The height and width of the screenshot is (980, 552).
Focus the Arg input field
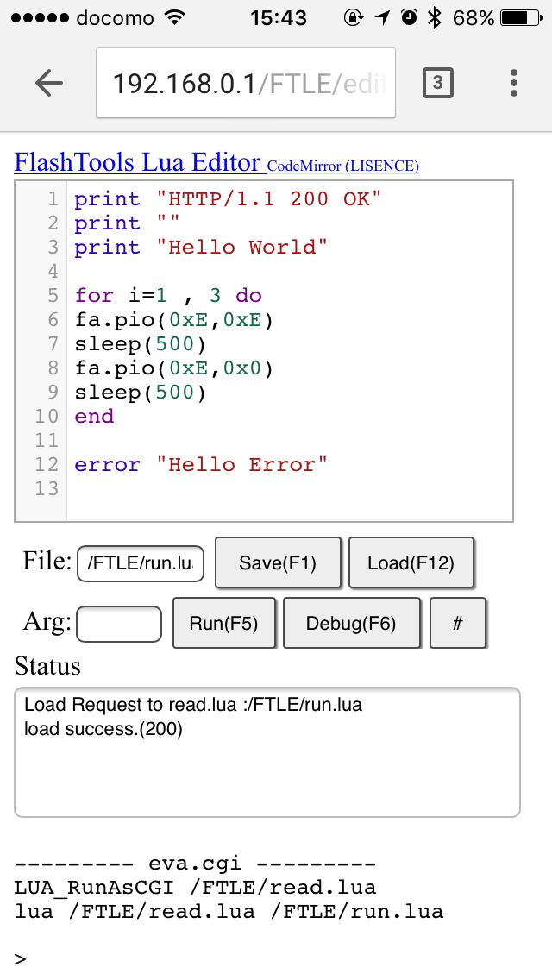tap(119, 624)
